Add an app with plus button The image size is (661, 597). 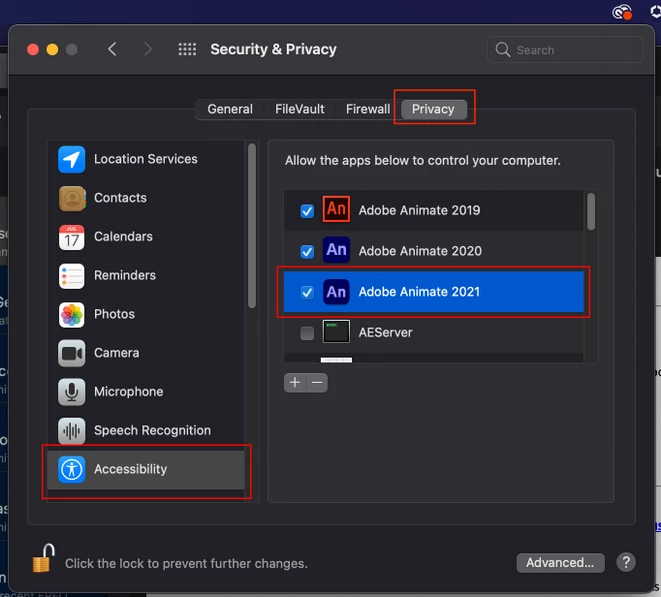pyautogui.click(x=295, y=382)
